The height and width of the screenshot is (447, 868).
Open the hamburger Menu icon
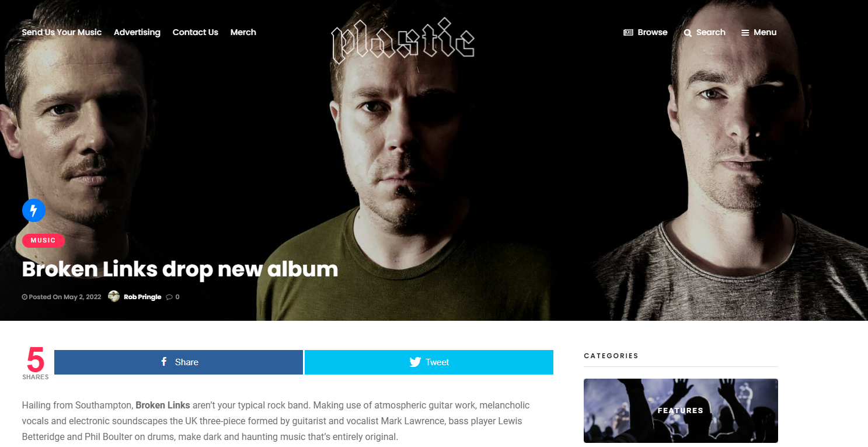(745, 33)
